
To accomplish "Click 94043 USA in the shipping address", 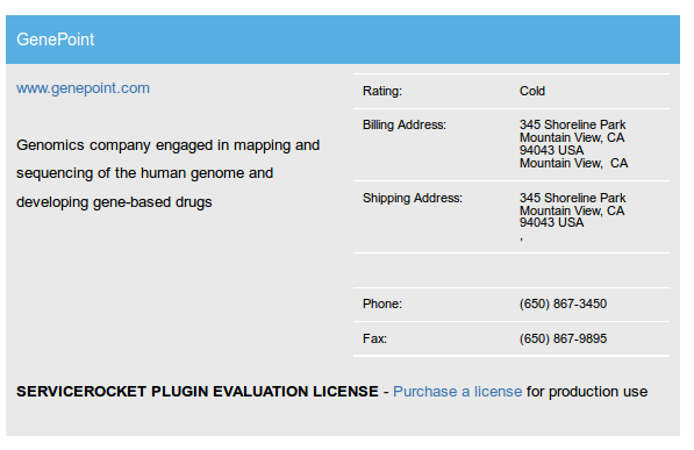I will point(551,222).
